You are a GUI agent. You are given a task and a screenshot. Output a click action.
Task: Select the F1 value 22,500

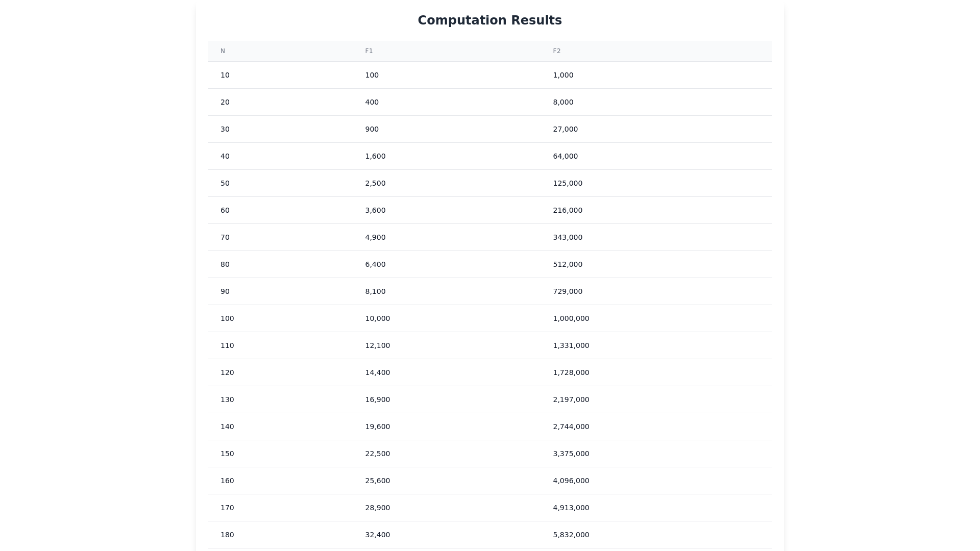[378, 454]
